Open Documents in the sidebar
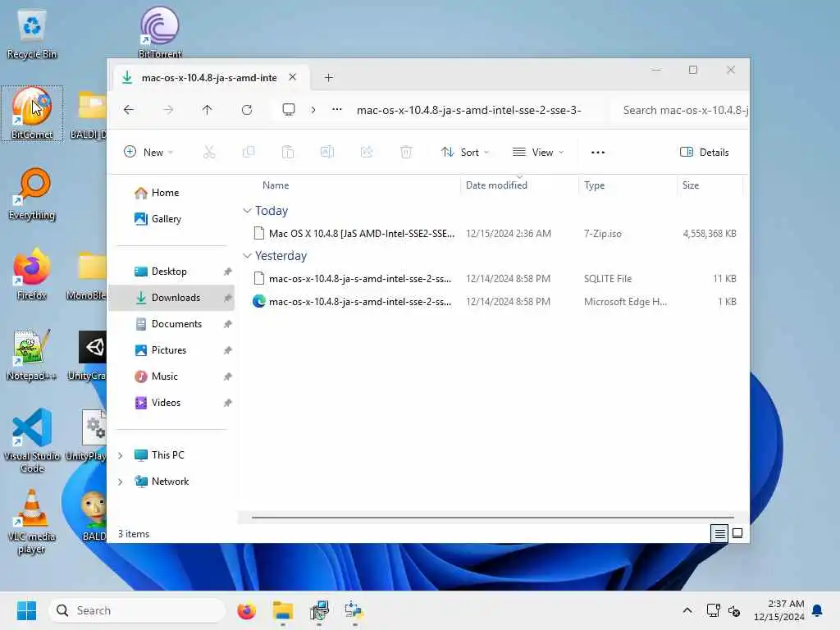The width and height of the screenshot is (840, 630). pyautogui.click(x=172, y=324)
